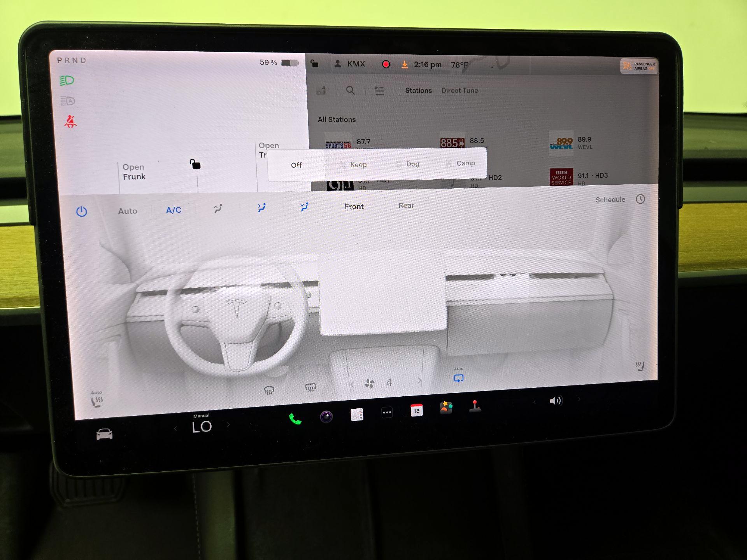Increase the fan speed
This screenshot has width=747, height=560.
pos(419,381)
